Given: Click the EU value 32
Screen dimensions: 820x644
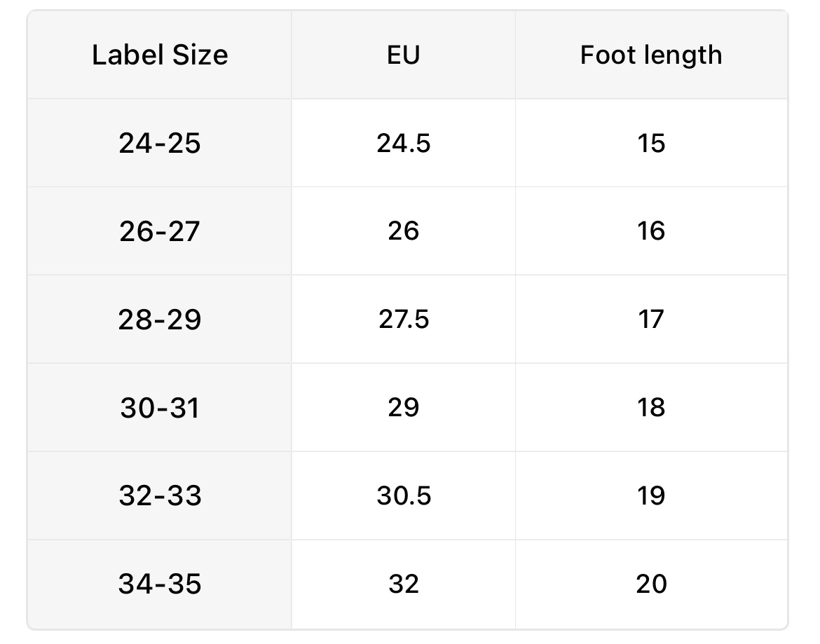Looking at the screenshot, I should [403, 584].
